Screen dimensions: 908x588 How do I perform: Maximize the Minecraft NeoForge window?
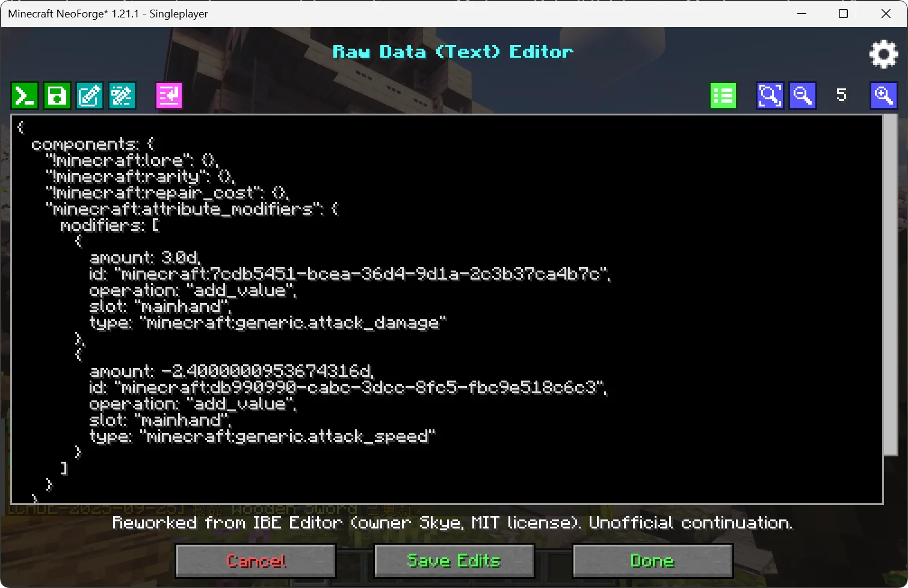tap(843, 14)
